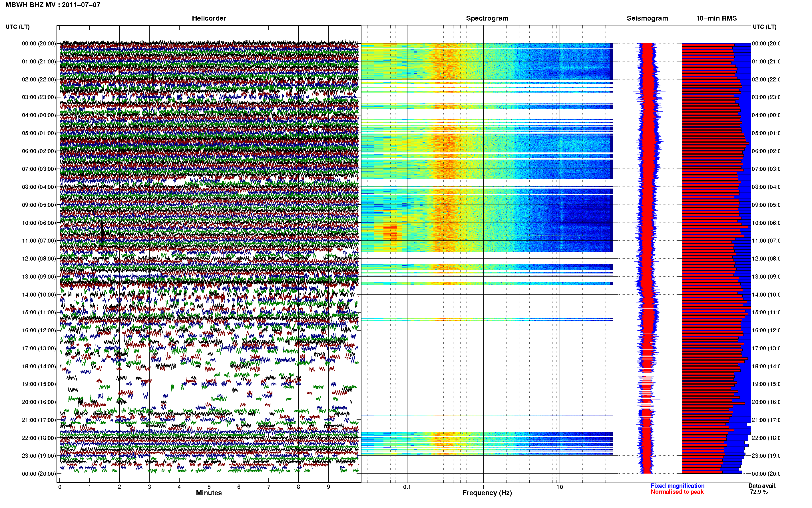
Task: Click the '07:00 (03:00)' left time label
Action: click(x=39, y=169)
